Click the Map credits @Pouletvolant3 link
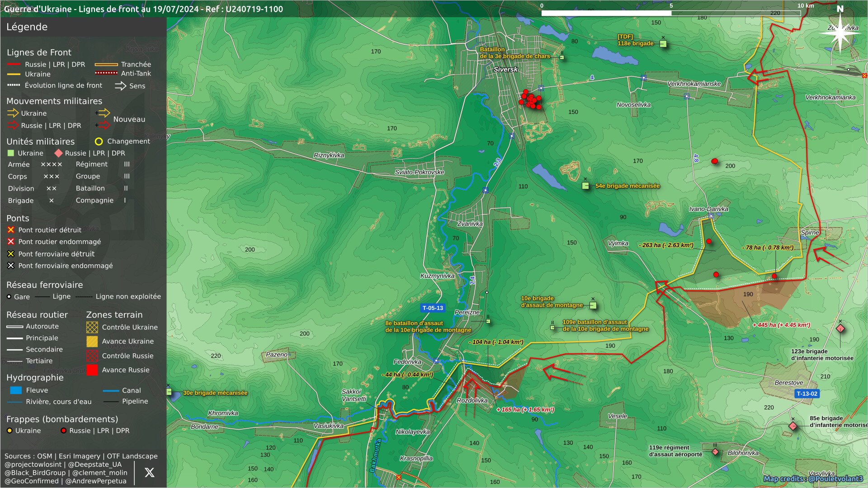This screenshot has height=488, width=868. tap(813, 479)
